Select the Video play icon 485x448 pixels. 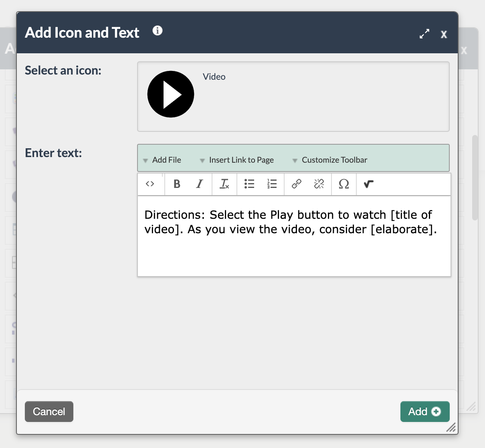(x=171, y=94)
